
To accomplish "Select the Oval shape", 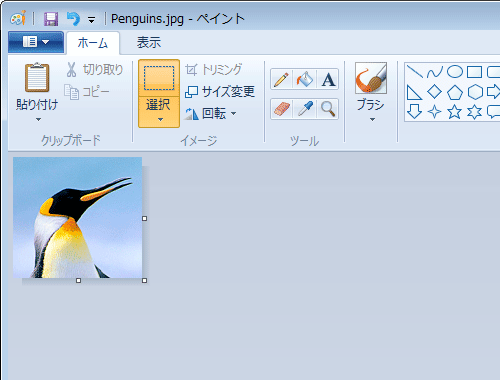I will point(455,71).
